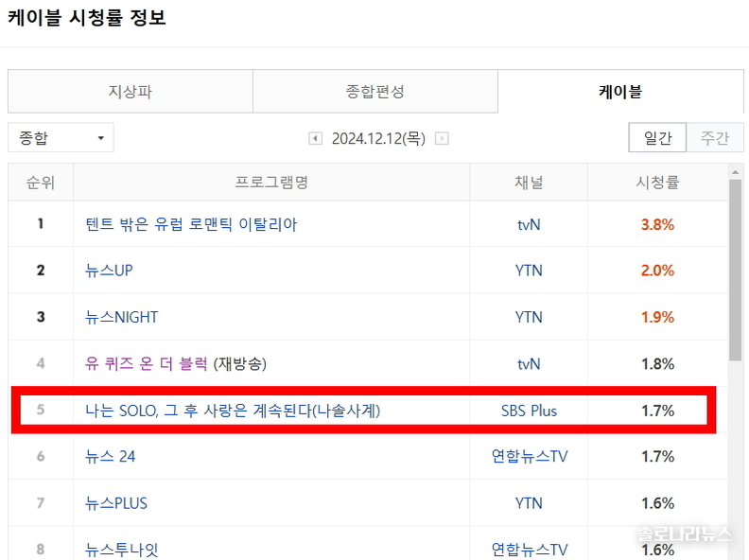
Task: Click the 케이블 시청률 정보 heading
Action: tap(87, 18)
